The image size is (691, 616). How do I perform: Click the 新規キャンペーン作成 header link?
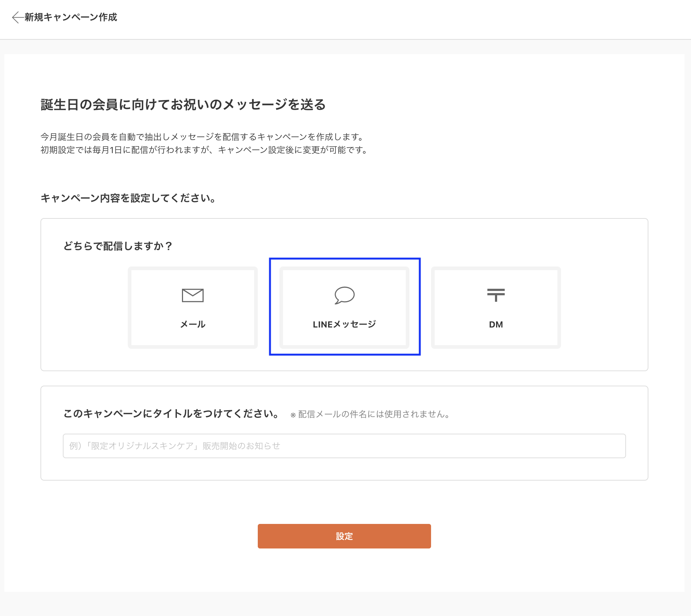70,17
